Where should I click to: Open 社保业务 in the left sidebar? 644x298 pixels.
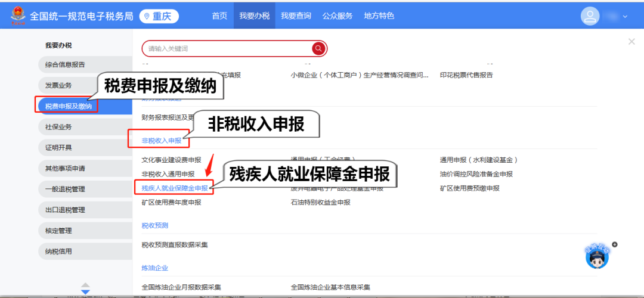58,127
